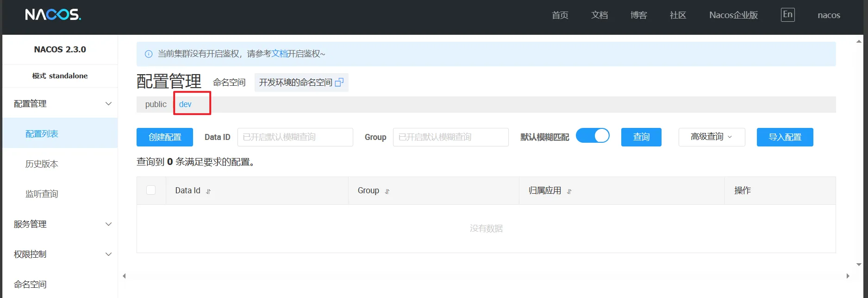Copy the namespace ID icon
The image size is (868, 298).
(x=339, y=82)
